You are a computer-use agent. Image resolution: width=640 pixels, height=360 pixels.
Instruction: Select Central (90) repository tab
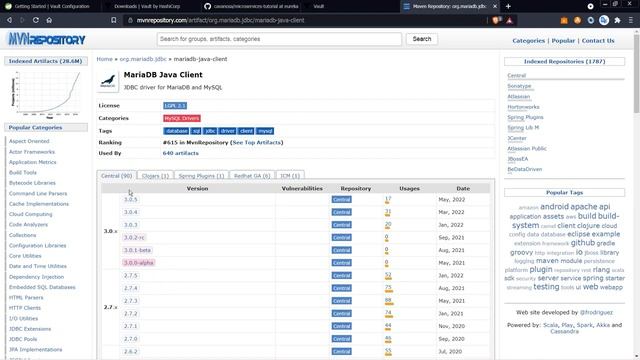(x=116, y=176)
